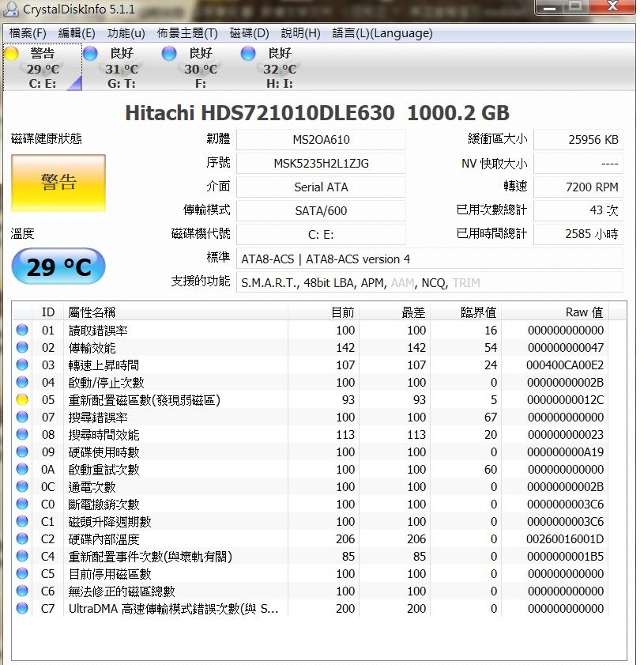This screenshot has width=644, height=665.
Task: Select the H: I: disk tab
Action: click(280, 67)
